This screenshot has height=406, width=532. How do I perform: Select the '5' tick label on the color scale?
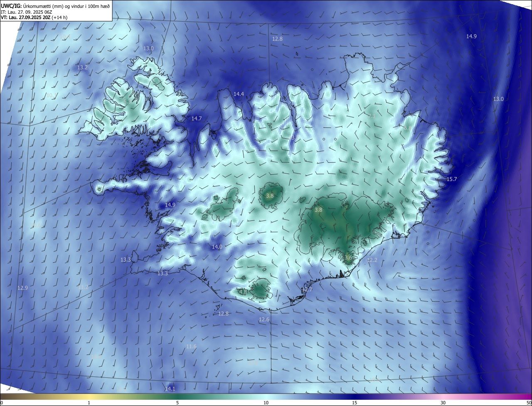pyautogui.click(x=177, y=403)
